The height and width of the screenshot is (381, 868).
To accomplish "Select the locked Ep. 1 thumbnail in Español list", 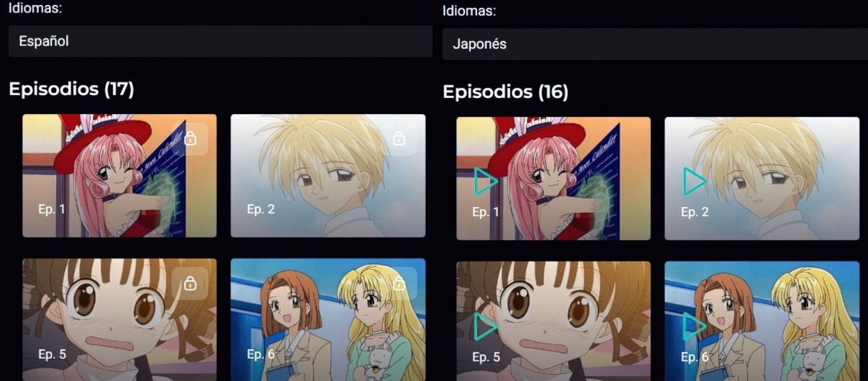I will tap(119, 176).
